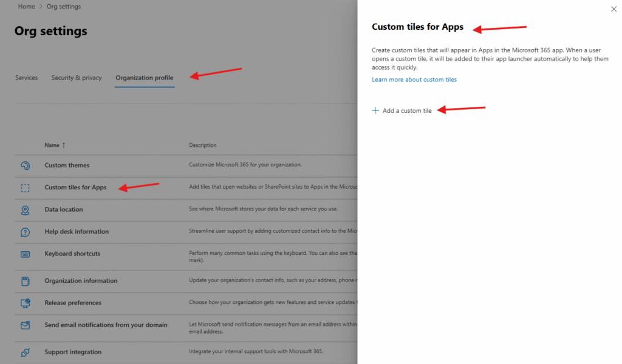The width and height of the screenshot is (622, 364).
Task: Click the Keyboard shortcuts keyboard icon
Action: (26, 254)
